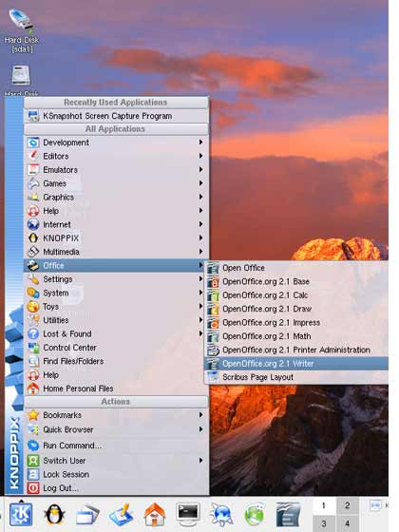Open Find Files/Folders

[x=116, y=361]
